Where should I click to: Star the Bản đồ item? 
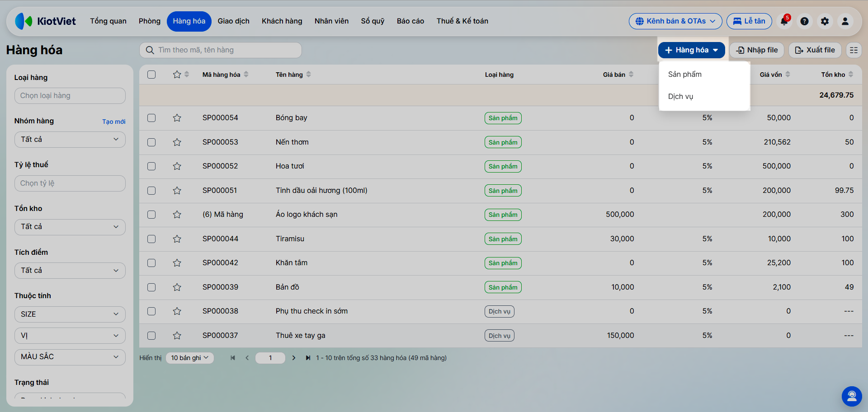pos(177,287)
